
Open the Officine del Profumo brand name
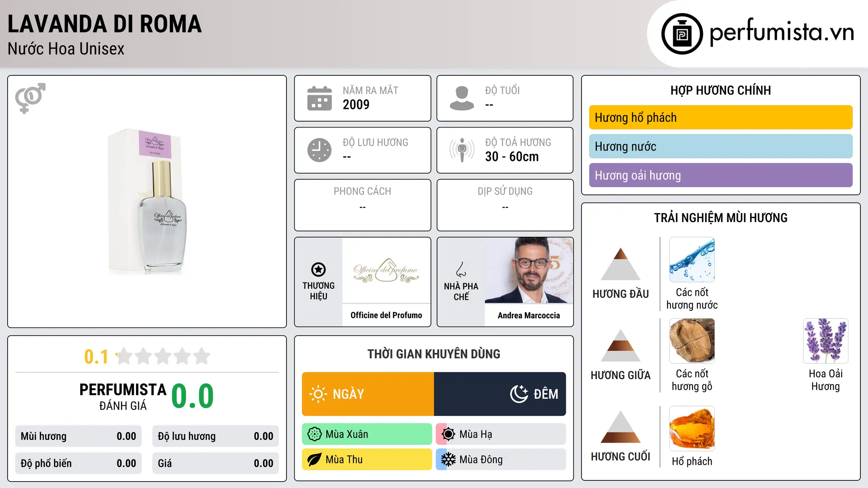386,315
